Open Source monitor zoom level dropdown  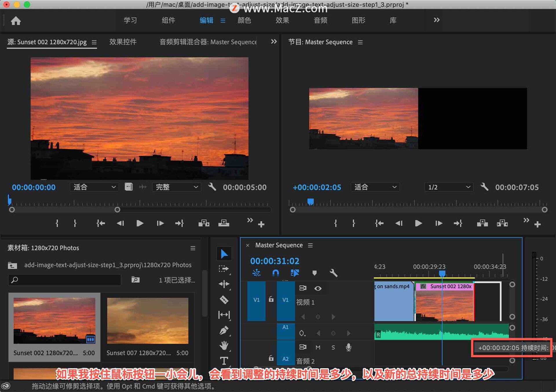coord(94,187)
